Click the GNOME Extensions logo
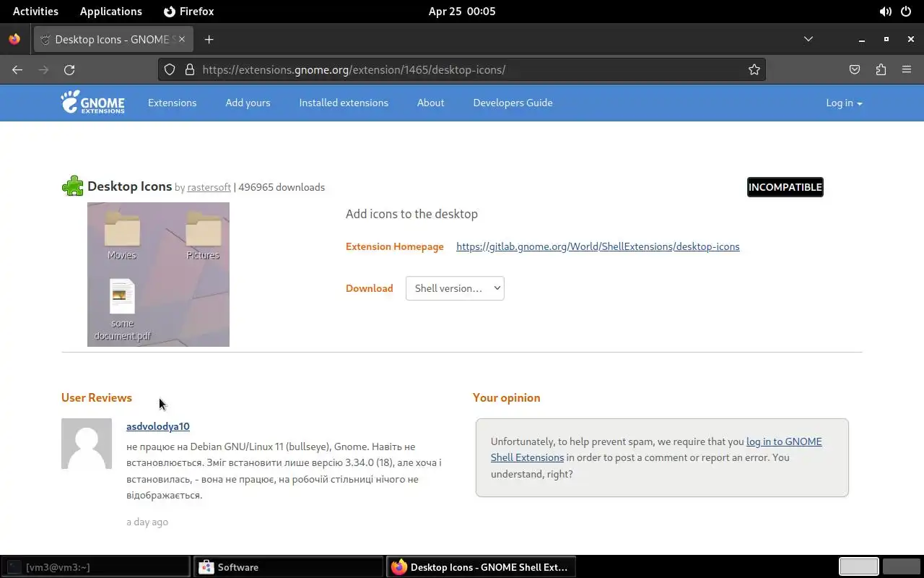This screenshot has height=578, width=924. [92, 103]
